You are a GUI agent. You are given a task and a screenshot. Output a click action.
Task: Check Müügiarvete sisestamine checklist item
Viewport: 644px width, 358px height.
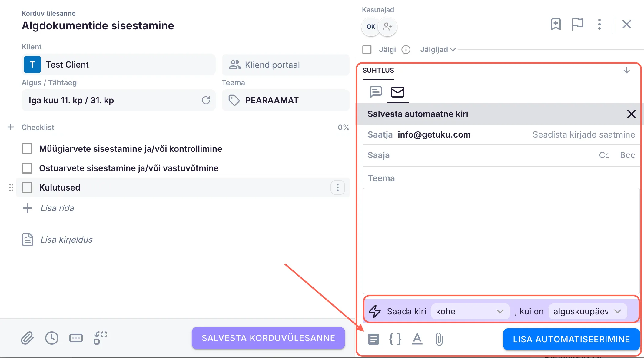[27, 149]
